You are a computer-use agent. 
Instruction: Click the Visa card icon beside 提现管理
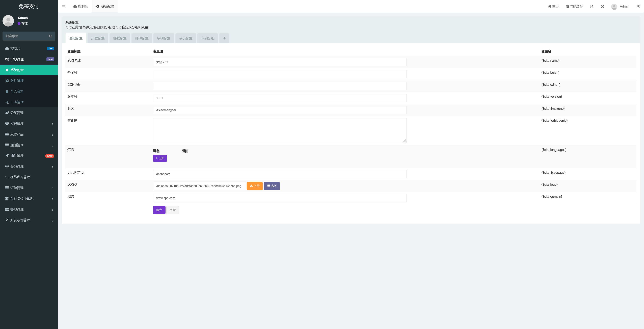pyautogui.click(x=7, y=209)
